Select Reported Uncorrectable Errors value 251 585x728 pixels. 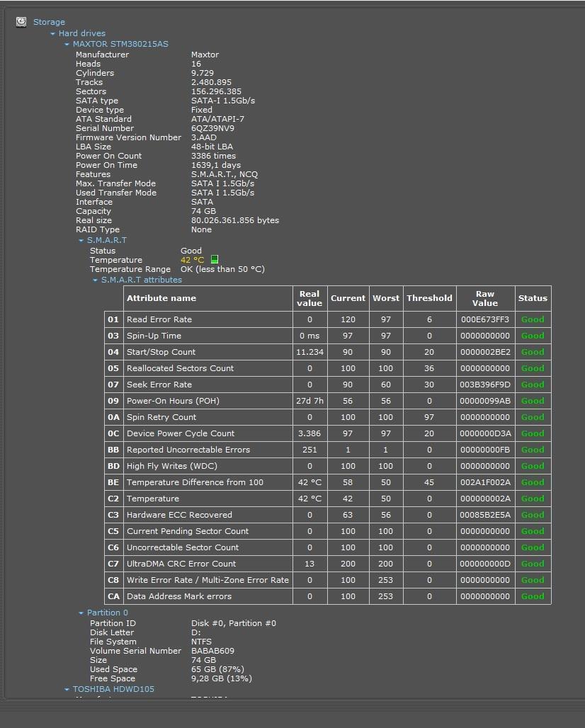(309, 450)
